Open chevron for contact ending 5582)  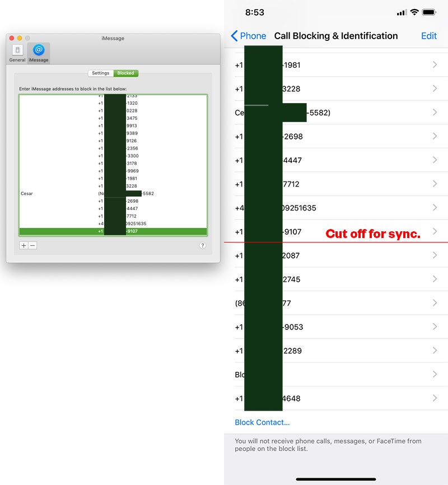click(435, 112)
